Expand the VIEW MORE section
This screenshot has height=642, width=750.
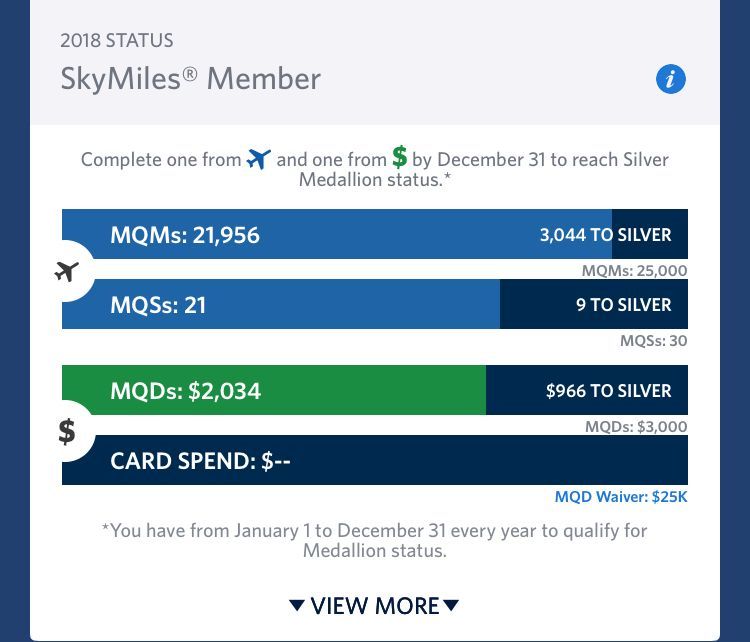pyautogui.click(x=374, y=605)
